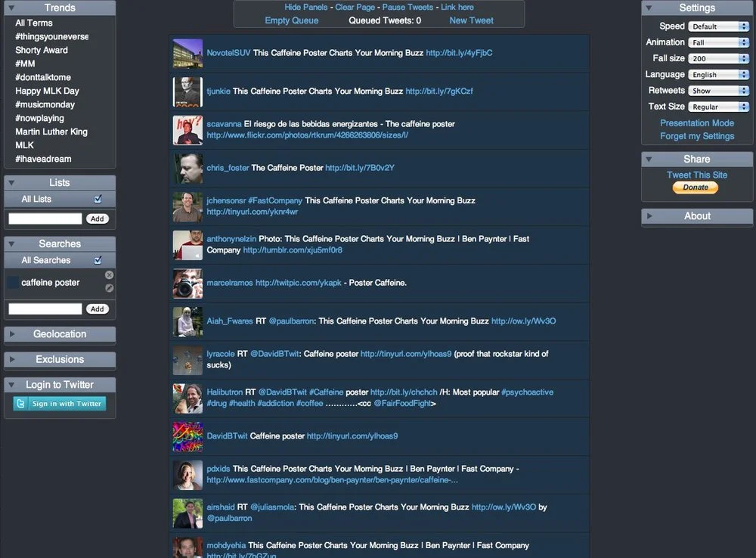Open pdxids's profile avatar
The height and width of the screenshot is (558, 756).
tap(187, 475)
